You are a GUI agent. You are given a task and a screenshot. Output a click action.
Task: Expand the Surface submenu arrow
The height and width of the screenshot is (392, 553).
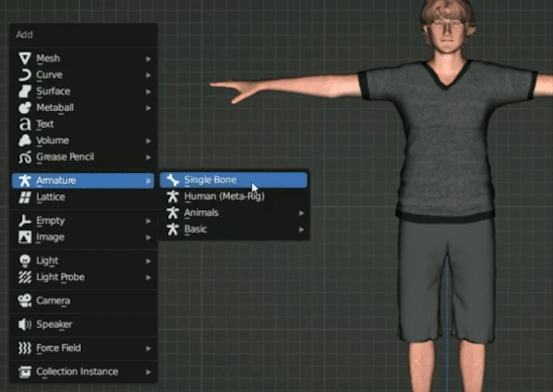pos(148,91)
